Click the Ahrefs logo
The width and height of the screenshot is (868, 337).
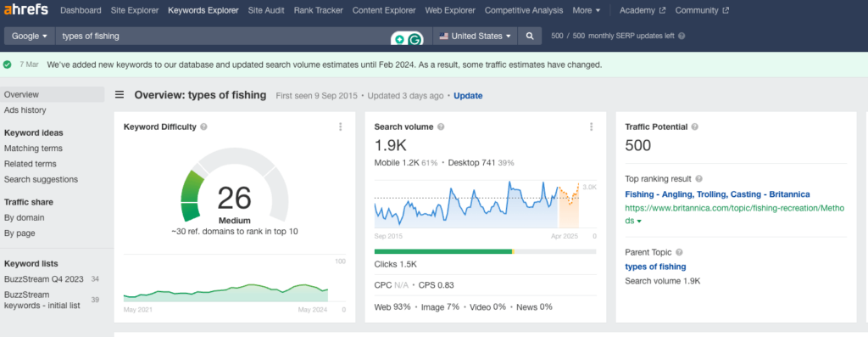pyautogui.click(x=26, y=9)
